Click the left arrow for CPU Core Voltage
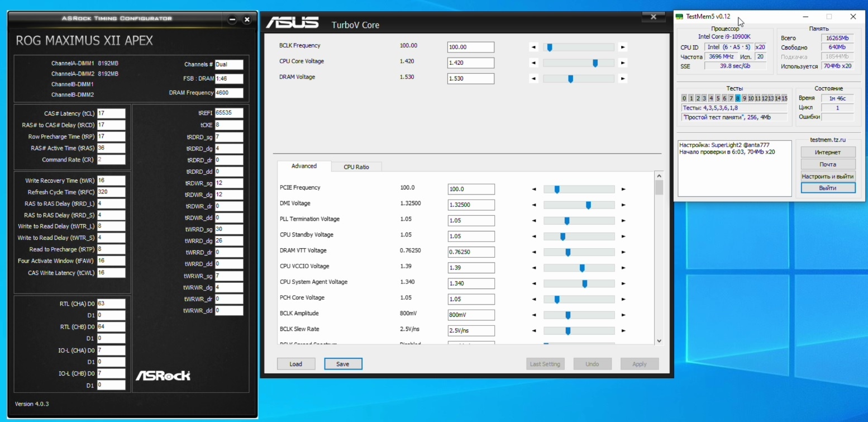Image resolution: width=868 pixels, height=422 pixels. pos(534,63)
